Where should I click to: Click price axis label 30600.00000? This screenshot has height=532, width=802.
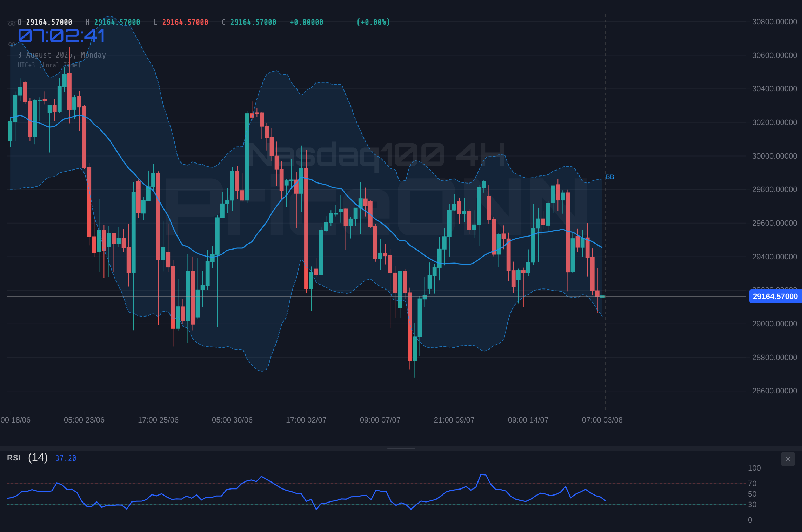click(775, 55)
